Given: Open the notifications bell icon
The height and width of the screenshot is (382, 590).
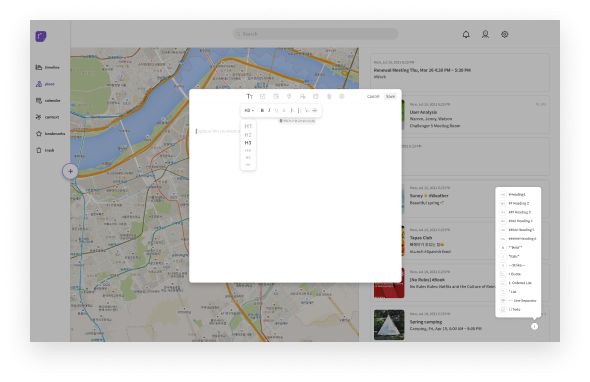Looking at the screenshot, I should click(x=466, y=34).
